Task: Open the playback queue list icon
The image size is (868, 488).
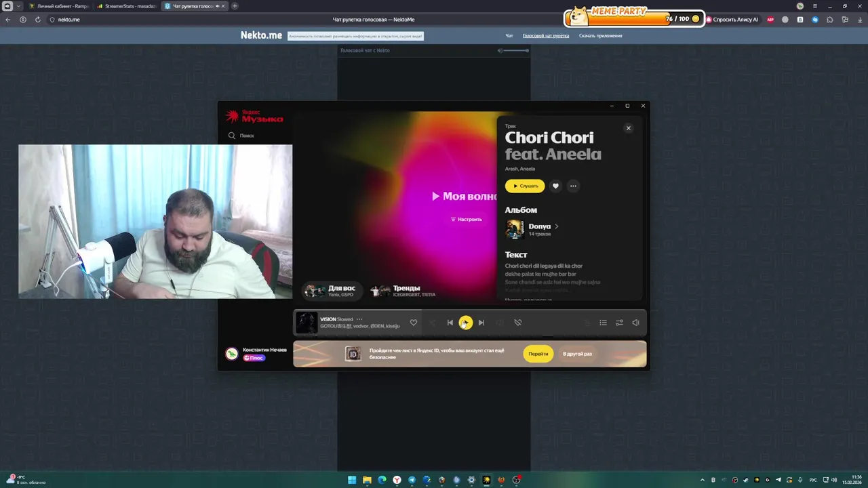Action: coord(603,323)
